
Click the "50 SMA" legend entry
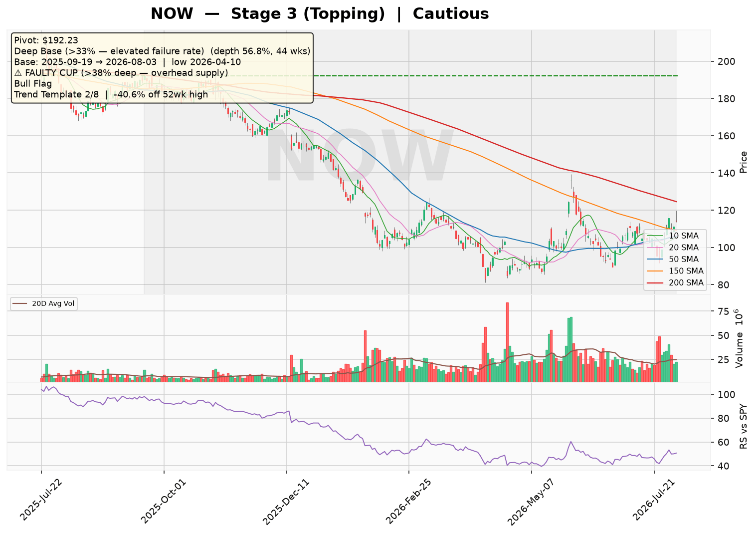coord(676,259)
